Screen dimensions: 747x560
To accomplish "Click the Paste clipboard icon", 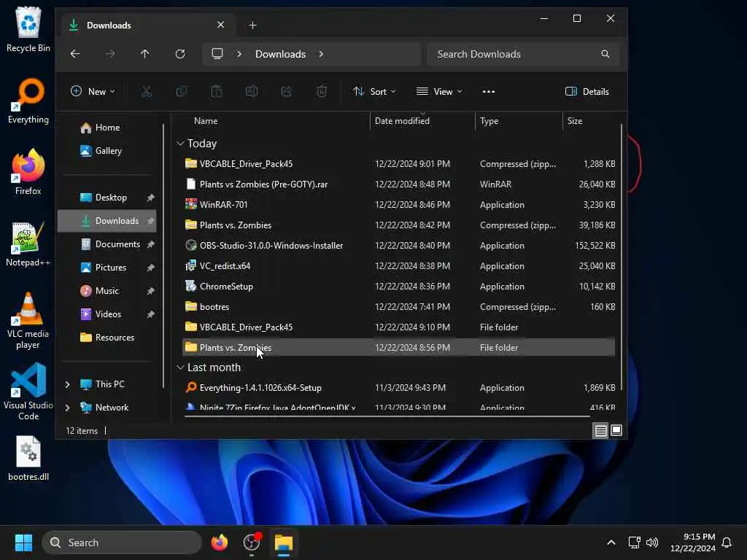I will coord(217,91).
